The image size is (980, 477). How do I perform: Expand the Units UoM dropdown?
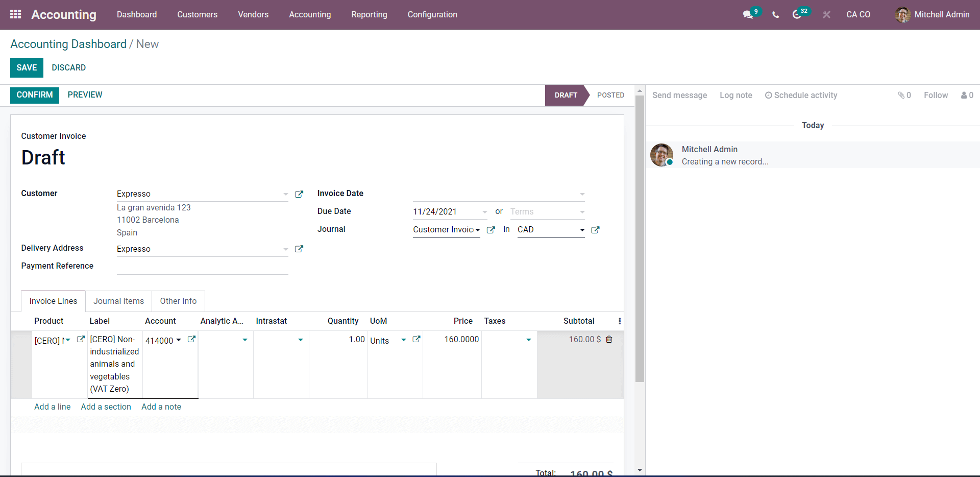pyautogui.click(x=404, y=340)
